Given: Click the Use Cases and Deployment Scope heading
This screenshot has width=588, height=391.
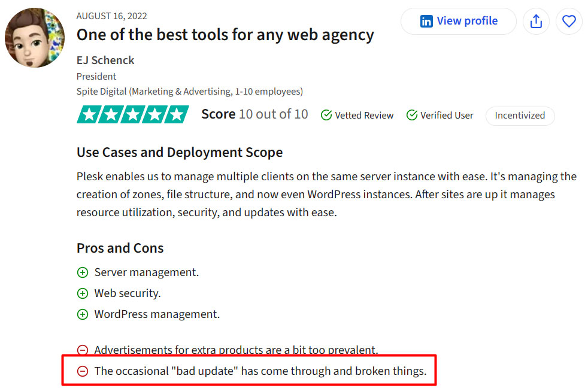Looking at the screenshot, I should (180, 153).
